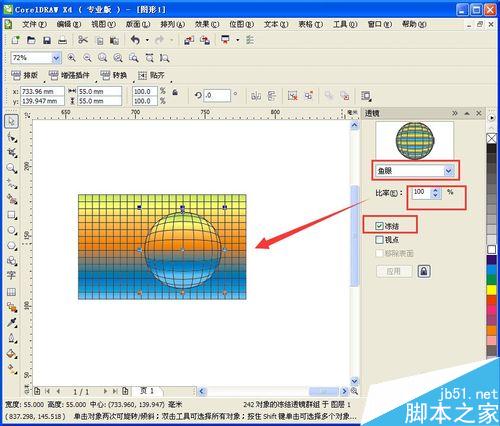The width and height of the screenshot is (500, 426).
Task: Open the application launcher dropdown arrow
Action: pos(237,40)
